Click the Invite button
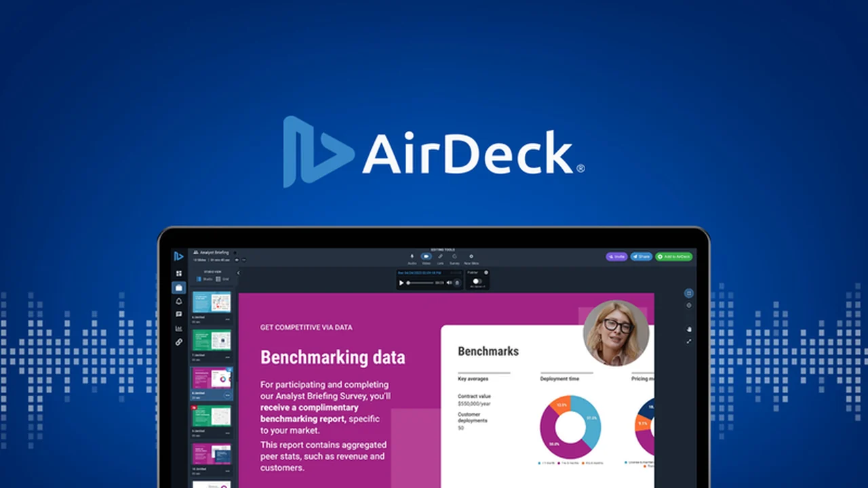 tap(616, 257)
